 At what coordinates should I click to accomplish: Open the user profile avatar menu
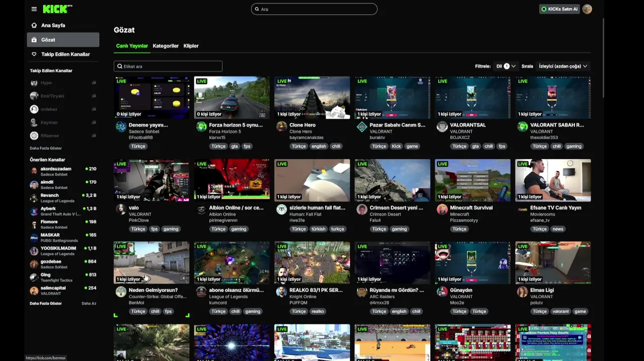click(587, 9)
